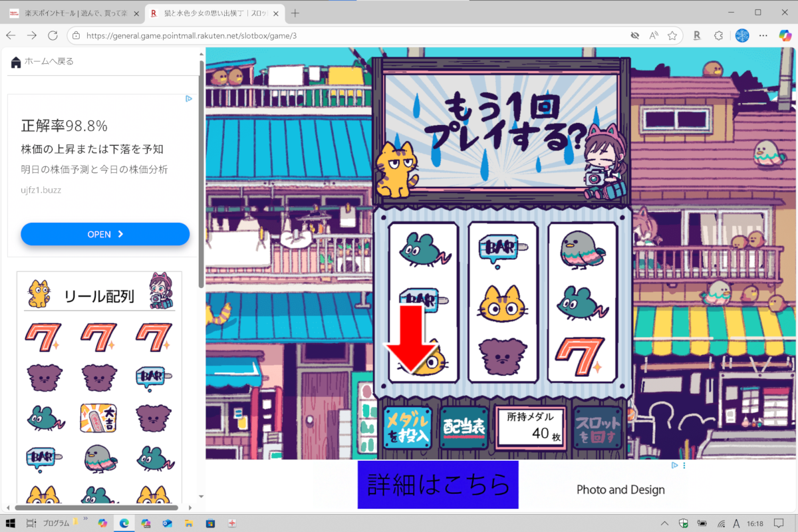The image size is (798, 532).
Task: Add this page to favorites
Action: pos(672,36)
